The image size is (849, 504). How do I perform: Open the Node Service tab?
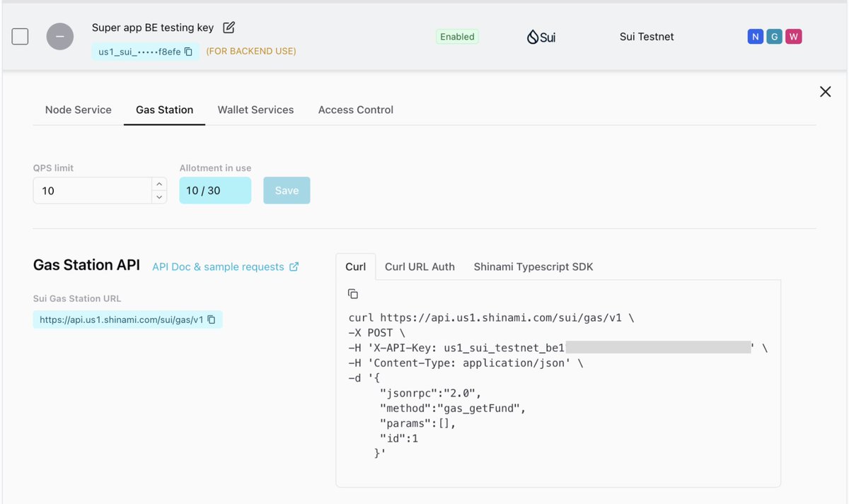click(79, 110)
